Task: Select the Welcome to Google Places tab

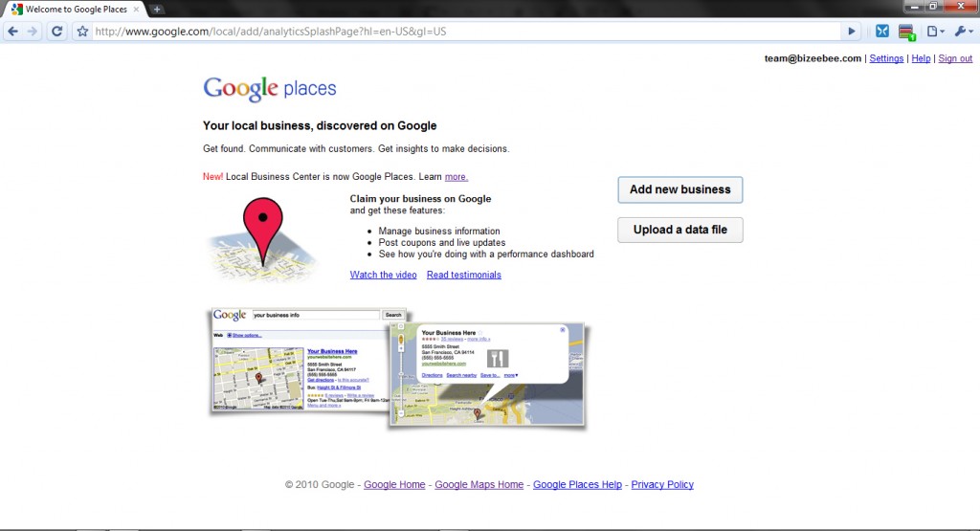Action: coord(75,10)
